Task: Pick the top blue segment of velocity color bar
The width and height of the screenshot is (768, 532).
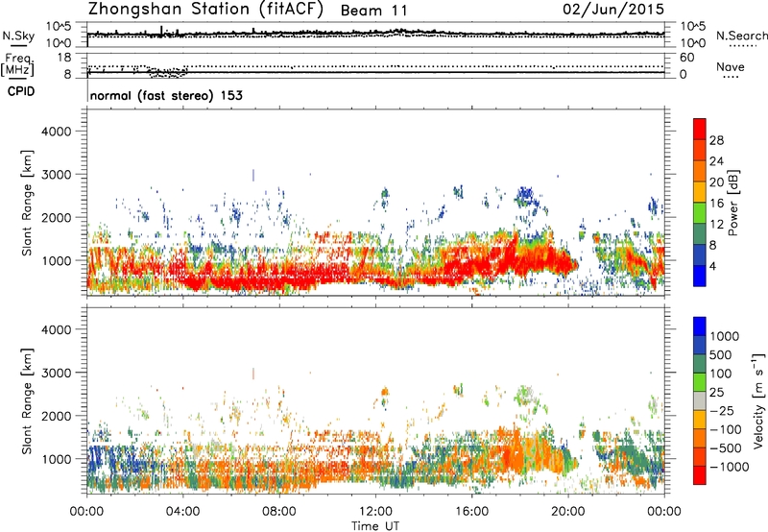Action: [700, 326]
